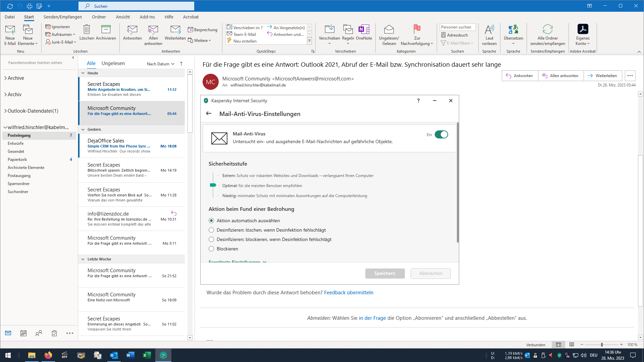This screenshot has height=362, width=644.
Task: Click the Übersetzen translate icon
Action: point(513,29)
